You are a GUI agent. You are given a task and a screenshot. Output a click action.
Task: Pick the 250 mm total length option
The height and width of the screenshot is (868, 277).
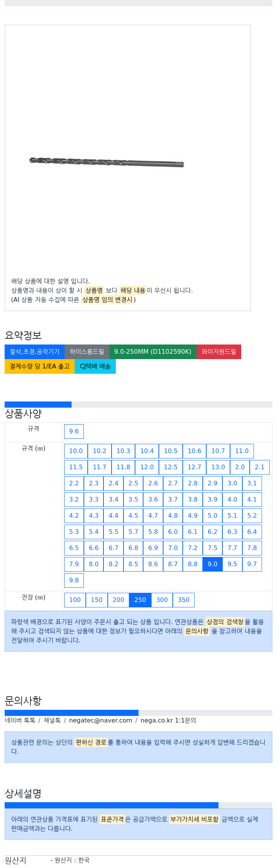(140, 600)
